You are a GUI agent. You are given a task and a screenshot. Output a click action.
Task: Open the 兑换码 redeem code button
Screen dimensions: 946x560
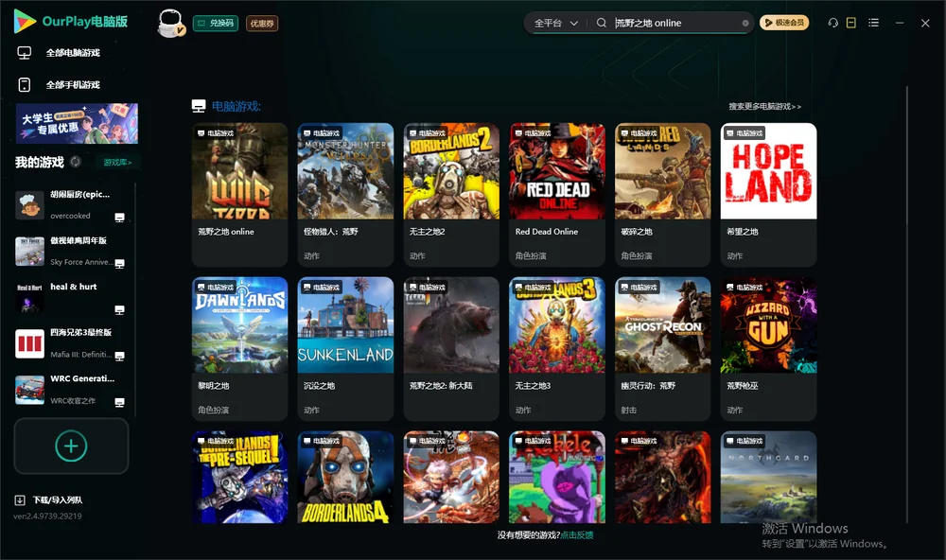216,23
